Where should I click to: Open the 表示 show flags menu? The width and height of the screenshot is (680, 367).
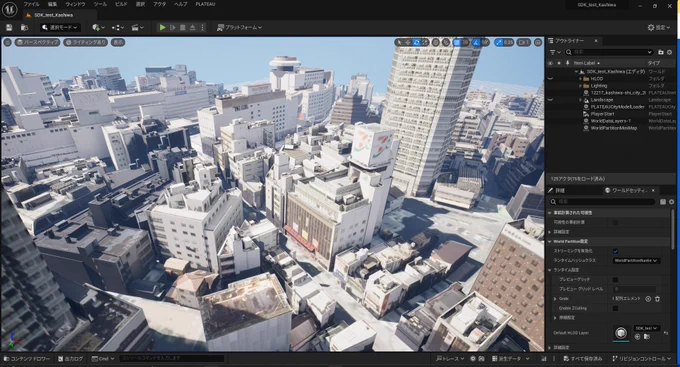[118, 42]
